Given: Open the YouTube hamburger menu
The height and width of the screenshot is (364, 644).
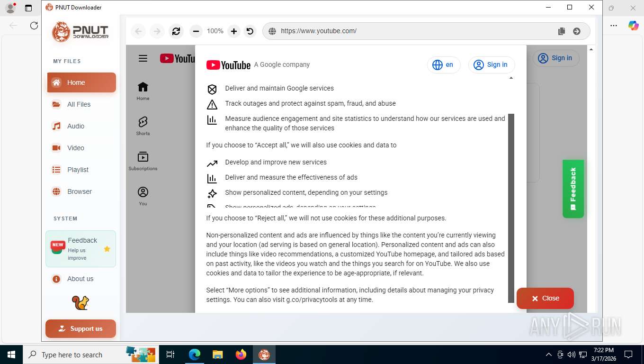Looking at the screenshot, I should tap(143, 58).
